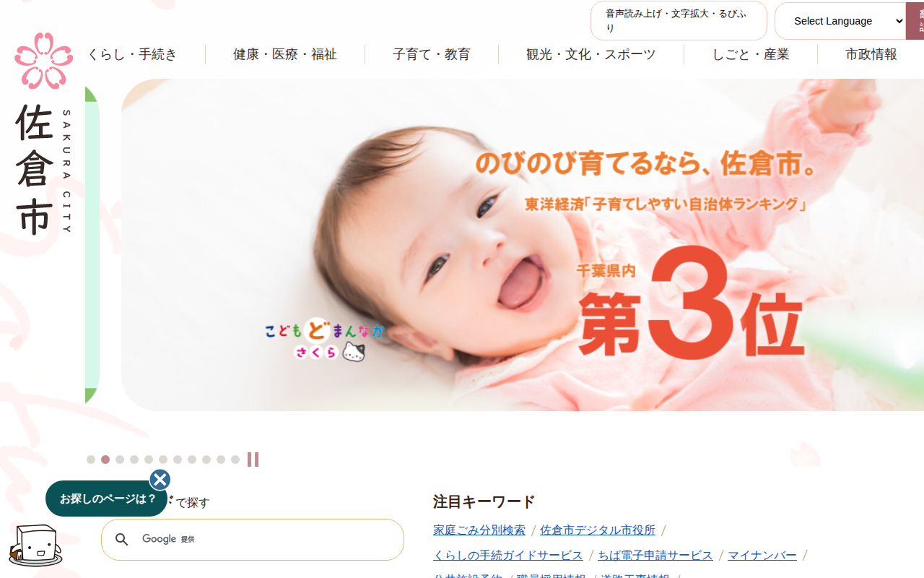Close the お探しのページは？ popup
The height and width of the screenshot is (578, 924).
pyautogui.click(x=160, y=480)
